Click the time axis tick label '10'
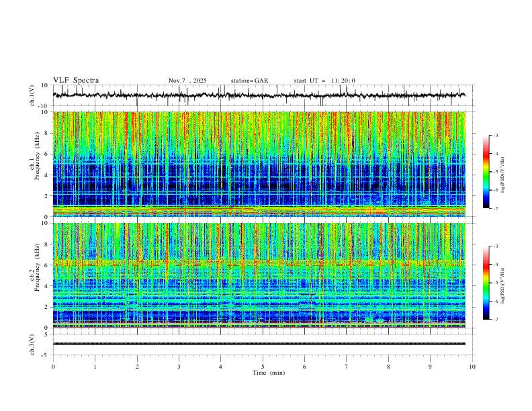Viewport: 532px width, 411px height. point(472,367)
